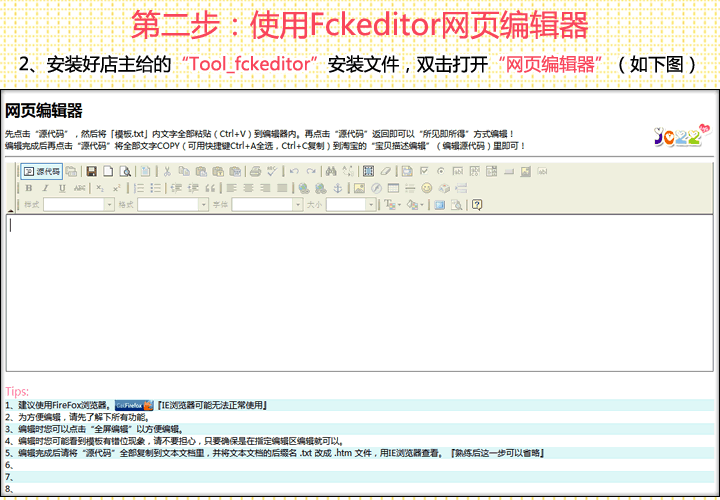Open the 大小 font size dropdown

pos(351,204)
